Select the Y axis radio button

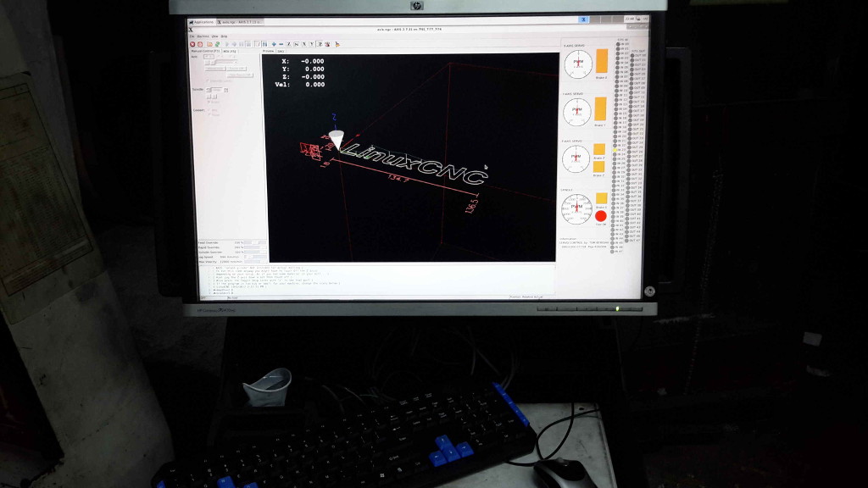pos(220,57)
